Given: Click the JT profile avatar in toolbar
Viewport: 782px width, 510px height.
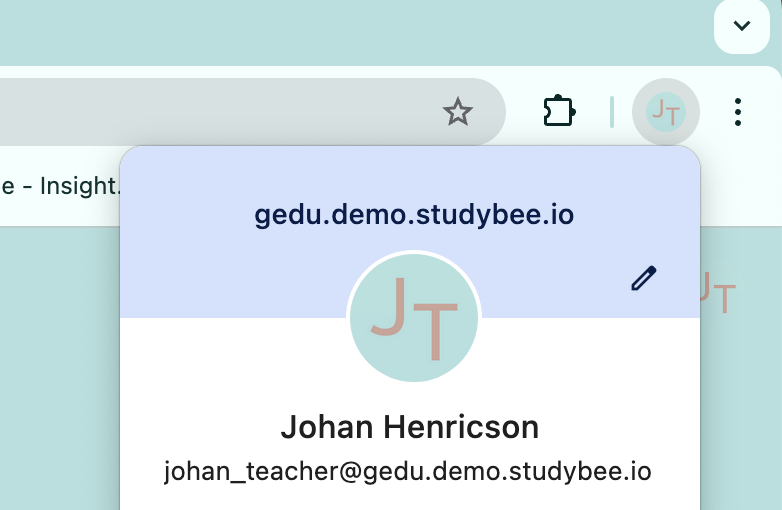Looking at the screenshot, I should pos(666,111).
